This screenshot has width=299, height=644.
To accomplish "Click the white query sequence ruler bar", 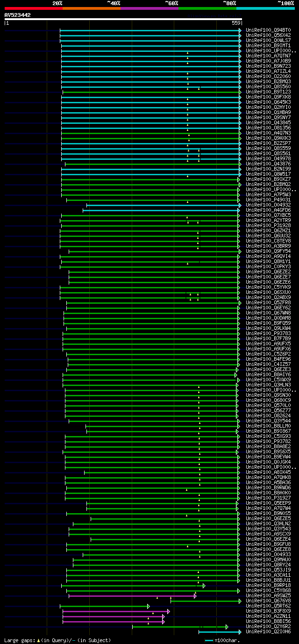I will point(123,19).
